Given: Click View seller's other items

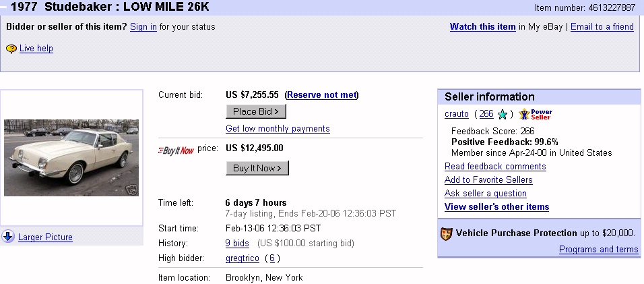Looking at the screenshot, I should coord(496,207).
